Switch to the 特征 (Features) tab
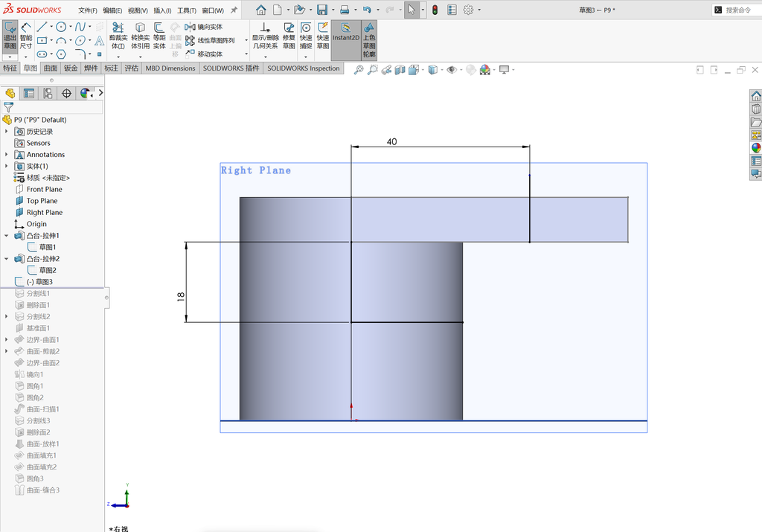This screenshot has width=762, height=532. (x=10, y=68)
